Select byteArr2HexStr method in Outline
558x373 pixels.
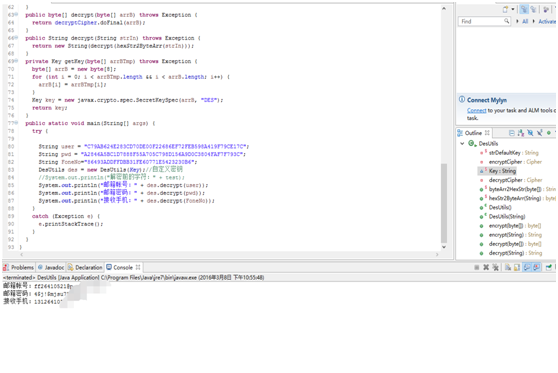pyautogui.click(x=517, y=189)
